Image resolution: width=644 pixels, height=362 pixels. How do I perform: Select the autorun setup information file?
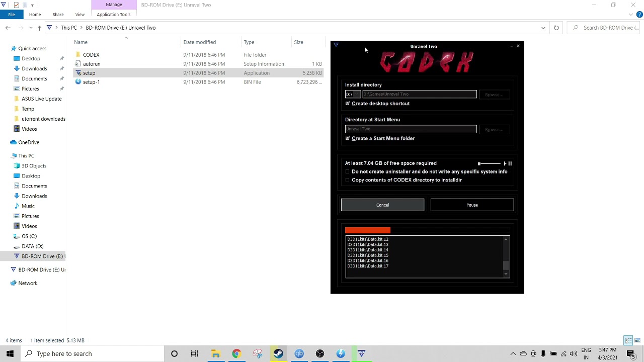[x=92, y=64]
